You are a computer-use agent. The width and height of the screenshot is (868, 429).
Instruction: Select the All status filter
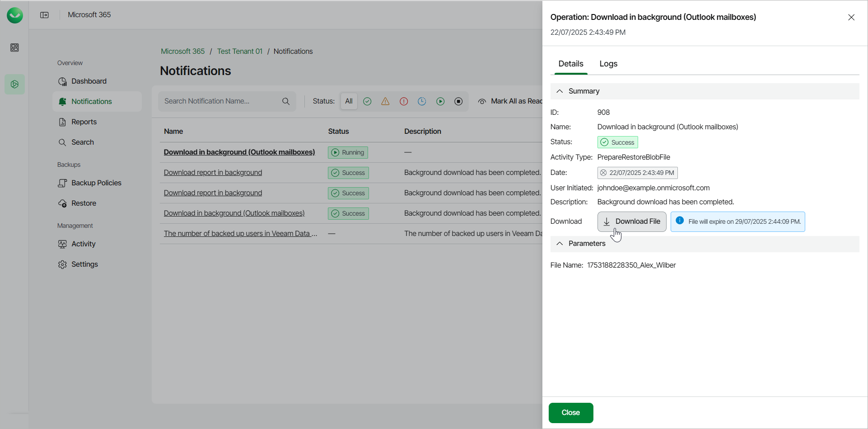pos(349,101)
